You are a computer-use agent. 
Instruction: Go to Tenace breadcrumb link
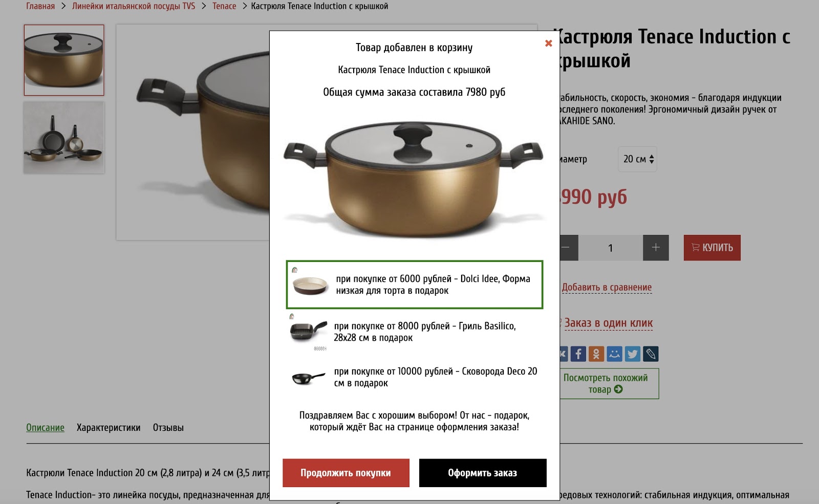pos(224,6)
